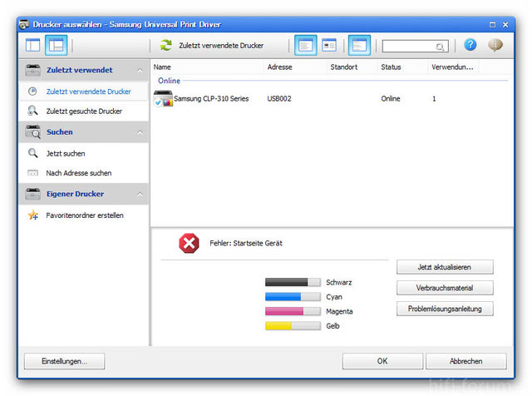
Task: Confirm with OK button
Action: click(382, 361)
